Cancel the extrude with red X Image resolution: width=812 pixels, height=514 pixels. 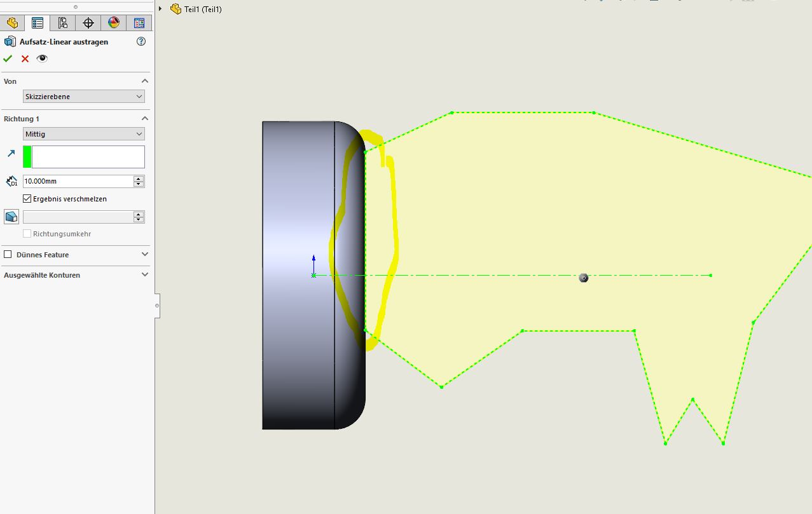tap(25, 58)
